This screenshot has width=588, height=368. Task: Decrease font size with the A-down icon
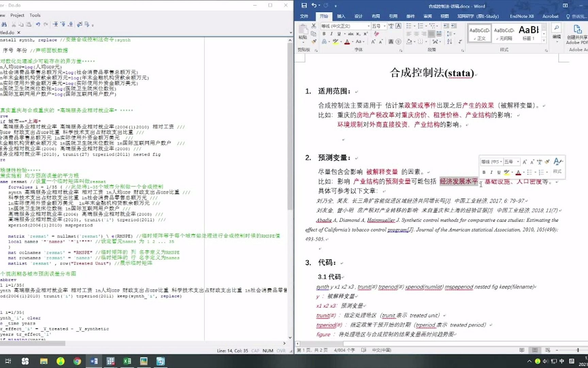[x=381, y=42]
